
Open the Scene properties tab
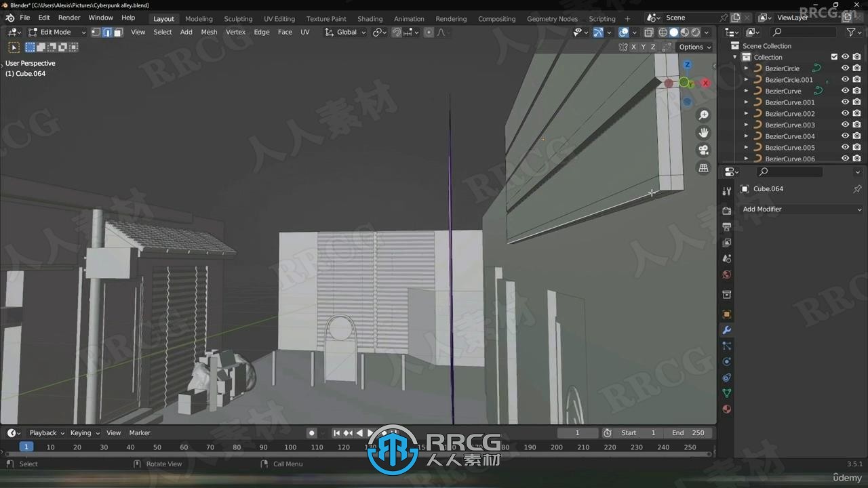[x=727, y=259]
